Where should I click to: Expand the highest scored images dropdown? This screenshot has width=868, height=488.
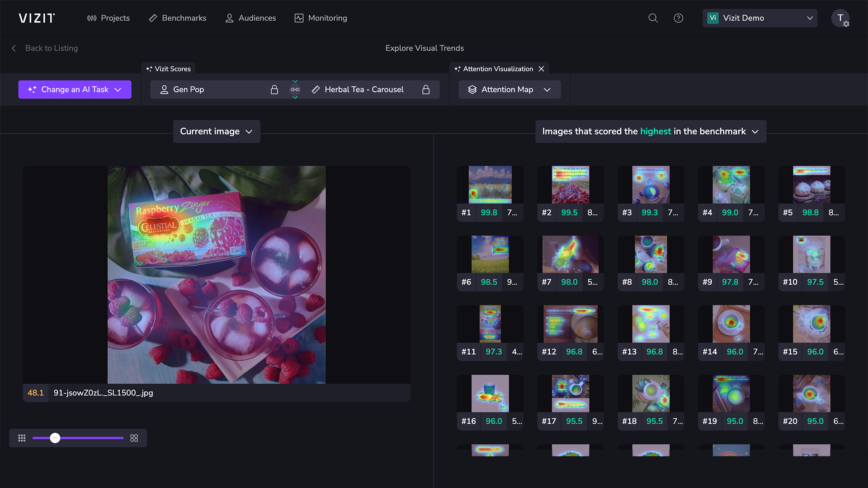coord(650,131)
